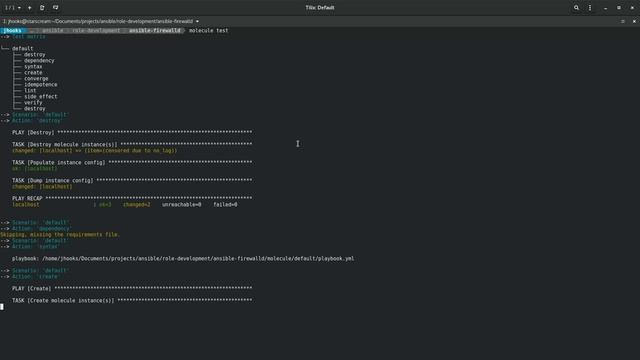This screenshot has width=640, height=360.
Task: Open terminal search with the magnifier icon
Action: (x=576, y=8)
